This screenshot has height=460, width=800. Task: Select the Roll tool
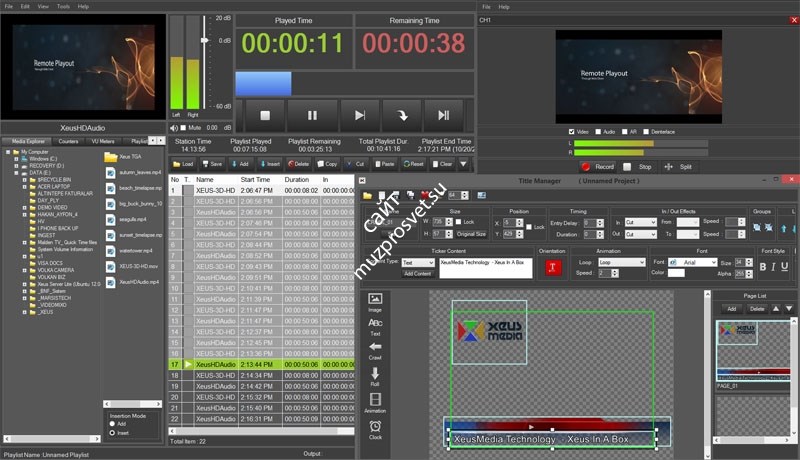(x=375, y=376)
